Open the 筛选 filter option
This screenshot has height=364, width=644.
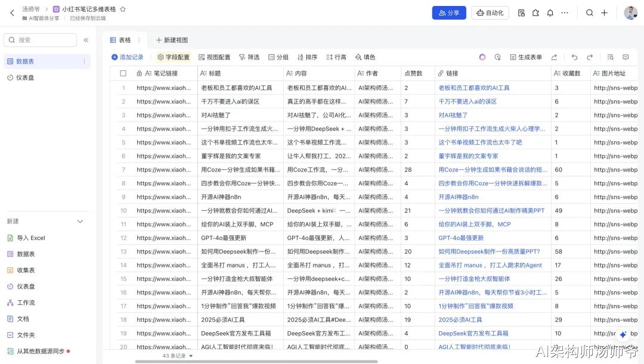(x=249, y=57)
